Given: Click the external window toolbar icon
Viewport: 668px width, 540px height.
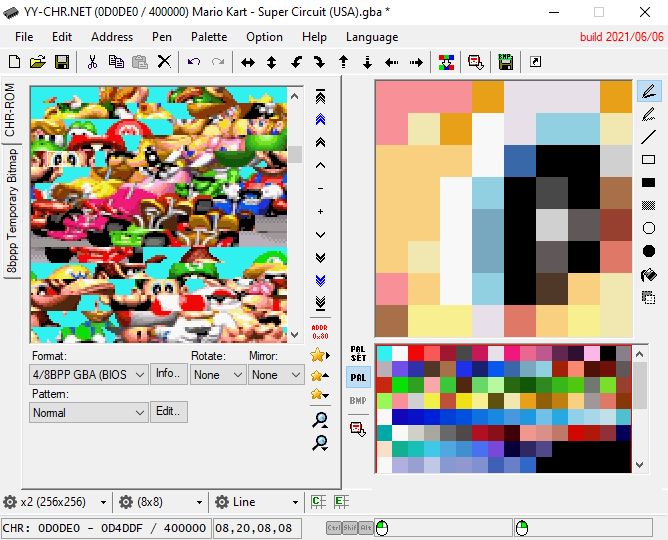Looking at the screenshot, I should pos(536,62).
